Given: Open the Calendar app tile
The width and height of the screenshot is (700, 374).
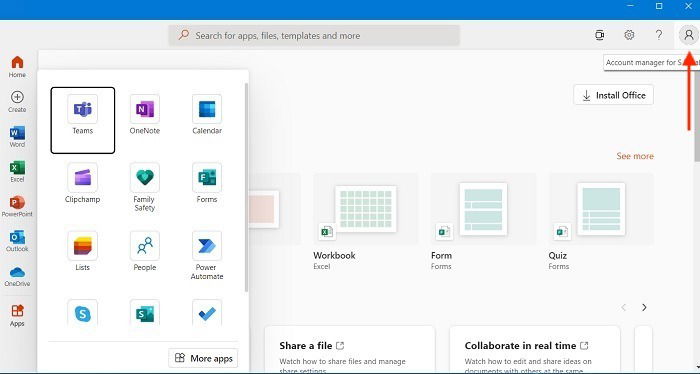Looking at the screenshot, I should point(207,115).
